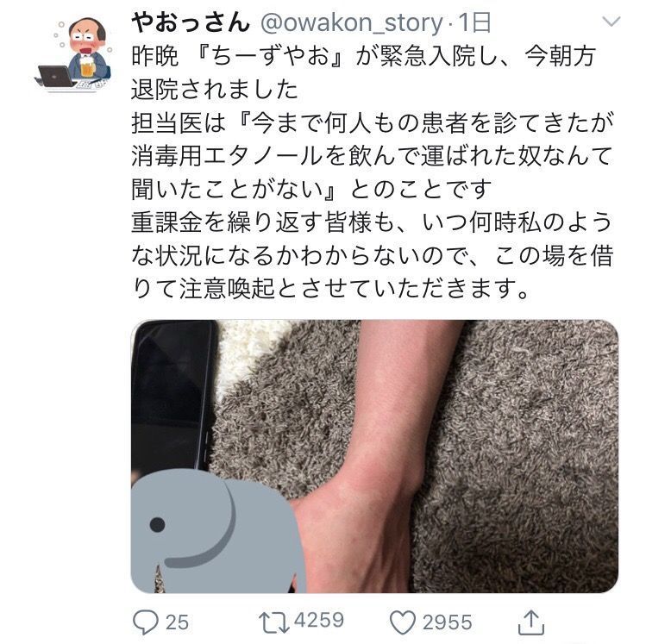The height and width of the screenshot is (644, 646).
Task: Open the drunk salaryman profile avatar
Action: (x=76, y=54)
